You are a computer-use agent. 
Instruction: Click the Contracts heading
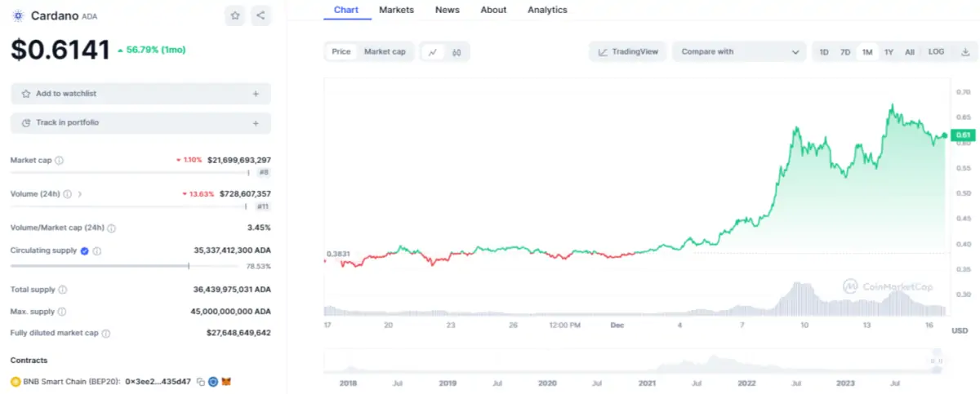(29, 360)
